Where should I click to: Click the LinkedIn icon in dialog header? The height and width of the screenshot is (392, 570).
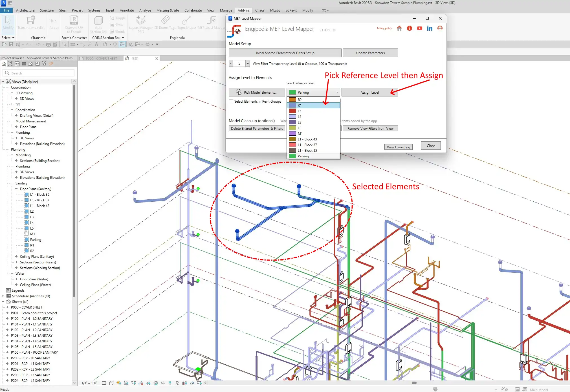430,28
